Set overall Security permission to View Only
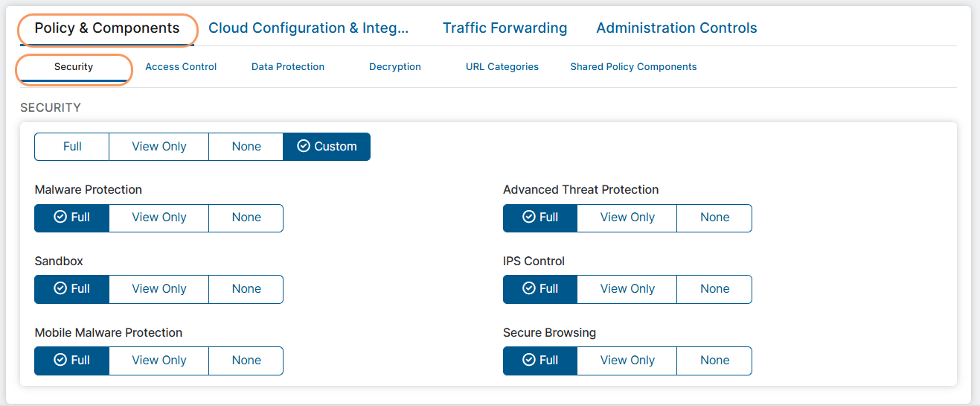This screenshot has height=406, width=980. [159, 147]
